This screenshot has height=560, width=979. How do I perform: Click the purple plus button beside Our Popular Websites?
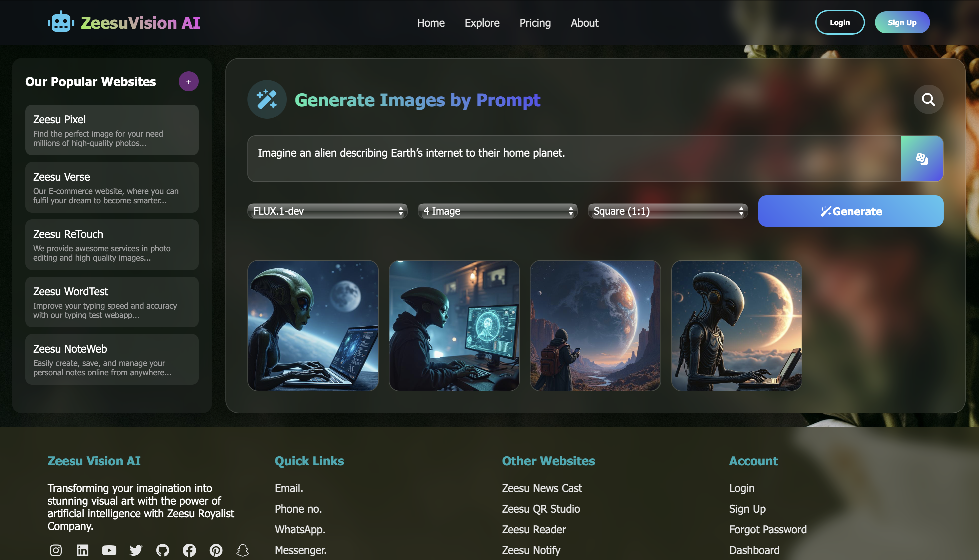[188, 82]
